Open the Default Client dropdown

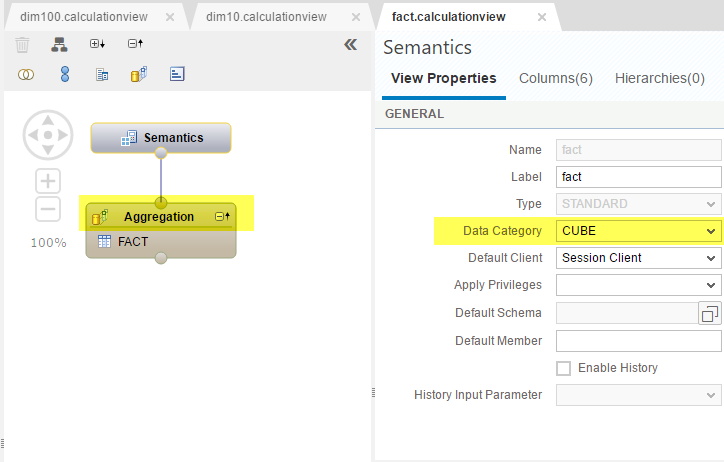(x=639, y=258)
